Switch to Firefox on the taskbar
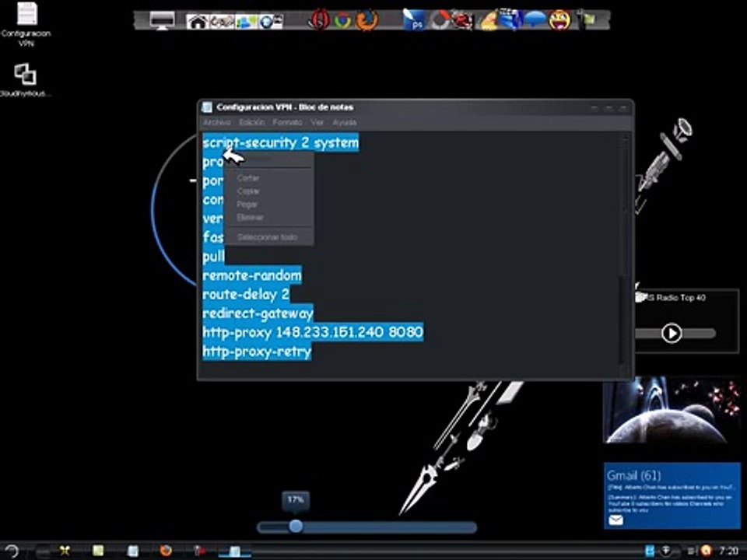747x560 pixels. click(x=165, y=551)
